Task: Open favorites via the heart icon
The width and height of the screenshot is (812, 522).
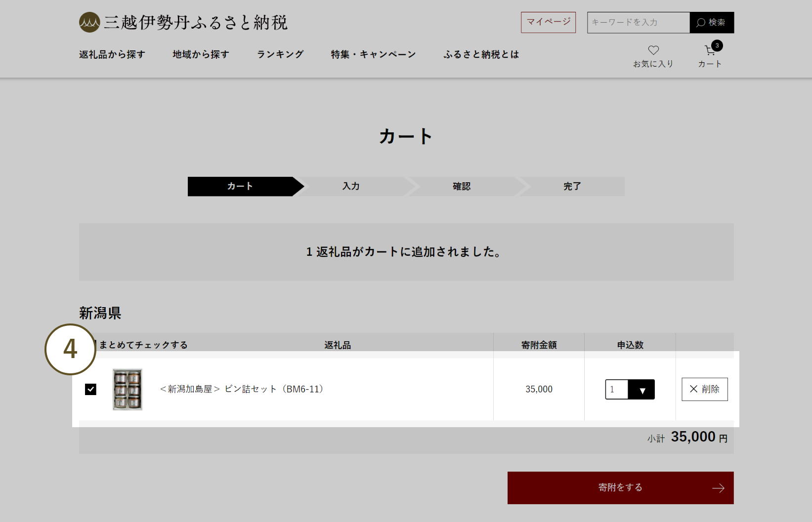Action: pyautogui.click(x=653, y=50)
